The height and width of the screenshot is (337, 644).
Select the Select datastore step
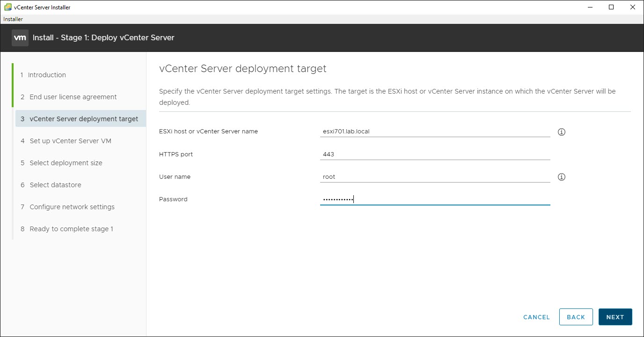click(x=56, y=184)
